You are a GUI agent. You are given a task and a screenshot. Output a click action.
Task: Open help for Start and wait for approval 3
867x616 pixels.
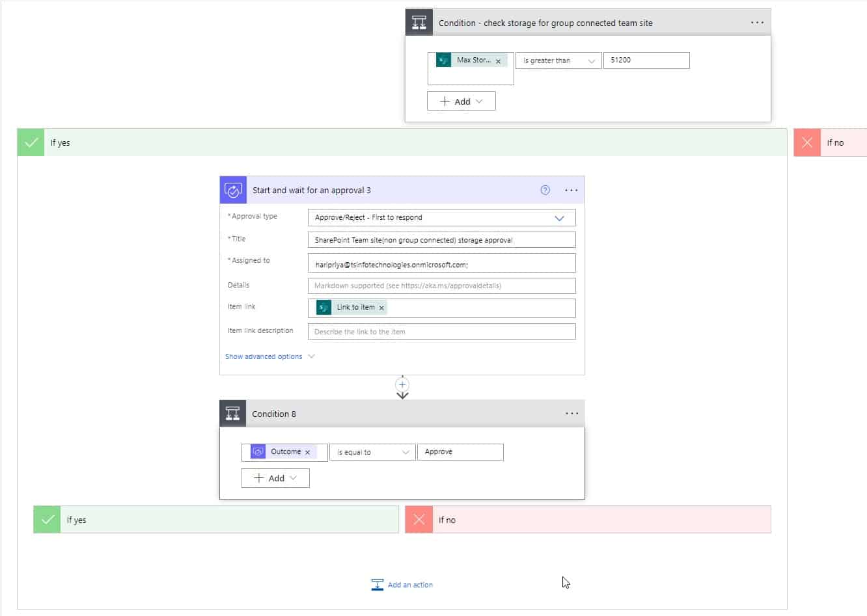pyautogui.click(x=545, y=190)
